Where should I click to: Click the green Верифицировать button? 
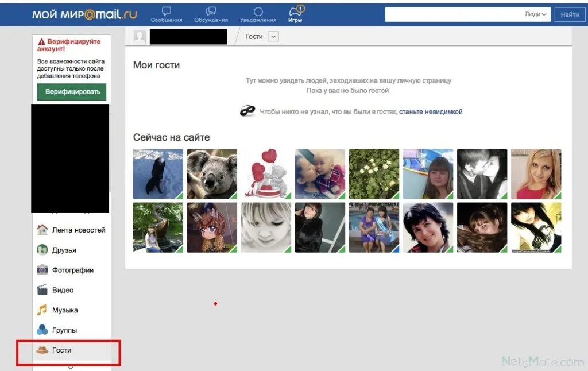pyautogui.click(x=71, y=92)
